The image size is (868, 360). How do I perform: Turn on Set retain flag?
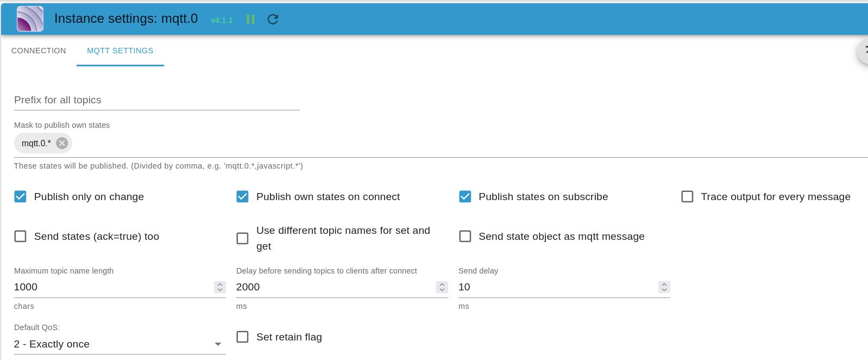243,337
